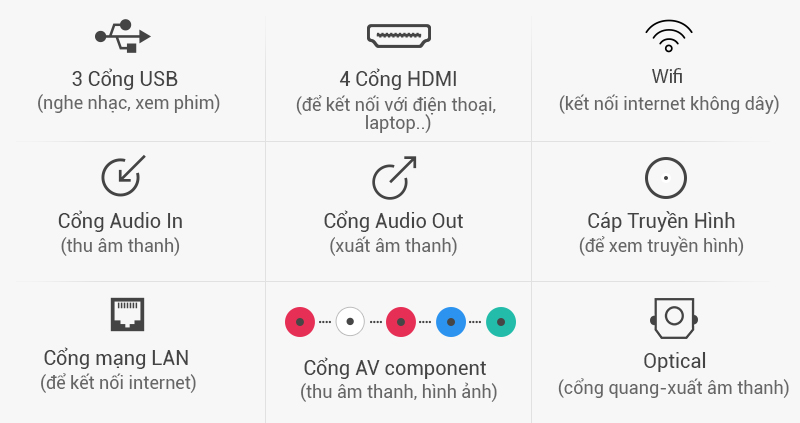Click the Audio In arrow icon
Image resolution: width=800 pixels, height=423 pixels.
pyautogui.click(x=123, y=176)
